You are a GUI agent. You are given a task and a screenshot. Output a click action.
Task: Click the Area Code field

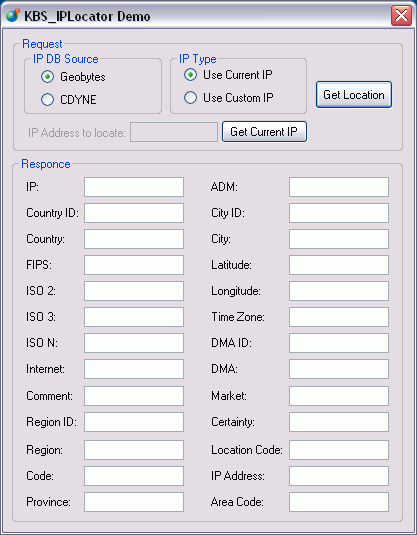point(339,502)
